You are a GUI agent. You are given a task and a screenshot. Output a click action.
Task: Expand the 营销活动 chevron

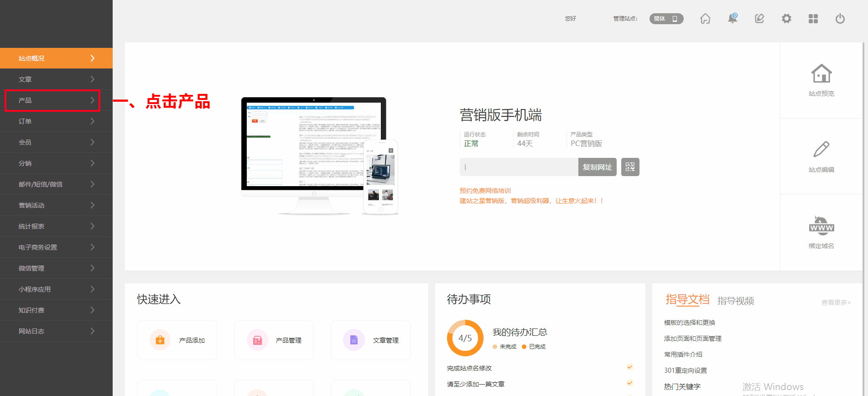point(93,205)
